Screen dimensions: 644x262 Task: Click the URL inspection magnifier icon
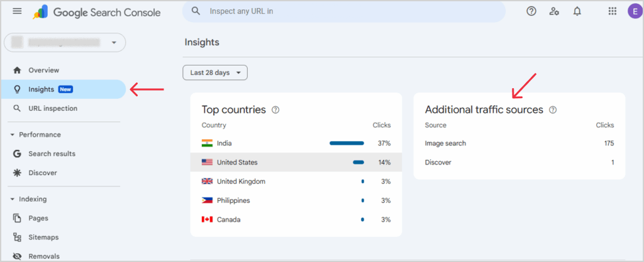click(17, 108)
